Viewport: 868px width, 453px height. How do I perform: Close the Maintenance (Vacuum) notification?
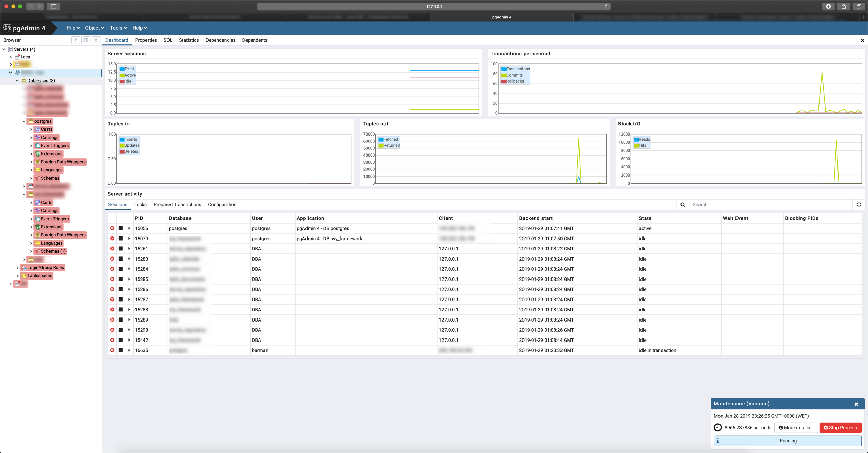(x=856, y=404)
